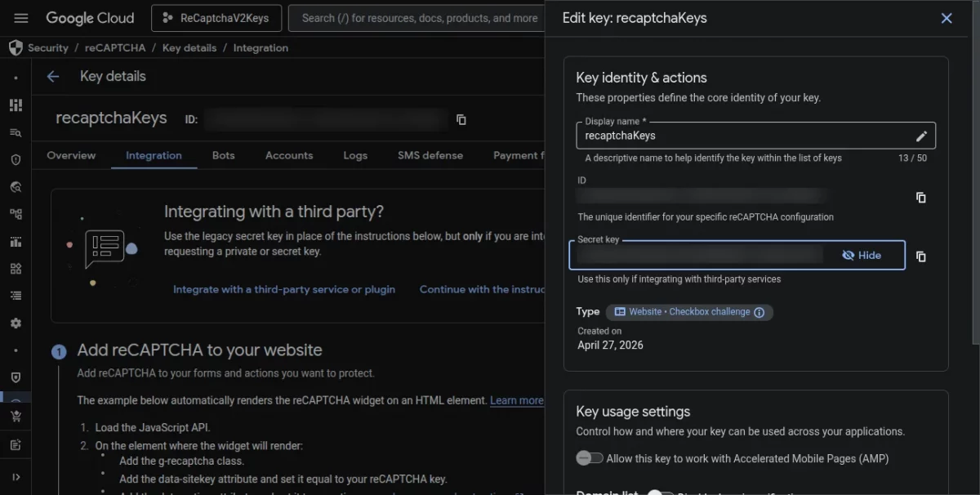
Task: Open the Accounts tab
Action: [x=289, y=155]
